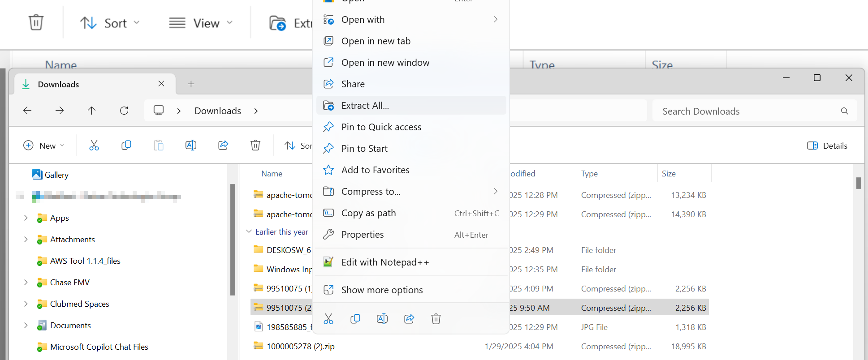Screen dimensions: 868x360
Task: Expand the chevron after the monitor icon in address bar
Action: pos(179,111)
